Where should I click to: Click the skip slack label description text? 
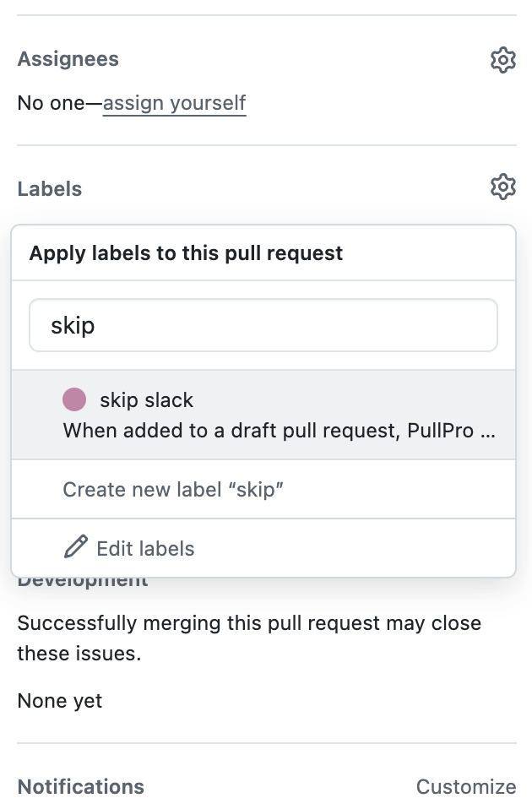click(x=279, y=431)
